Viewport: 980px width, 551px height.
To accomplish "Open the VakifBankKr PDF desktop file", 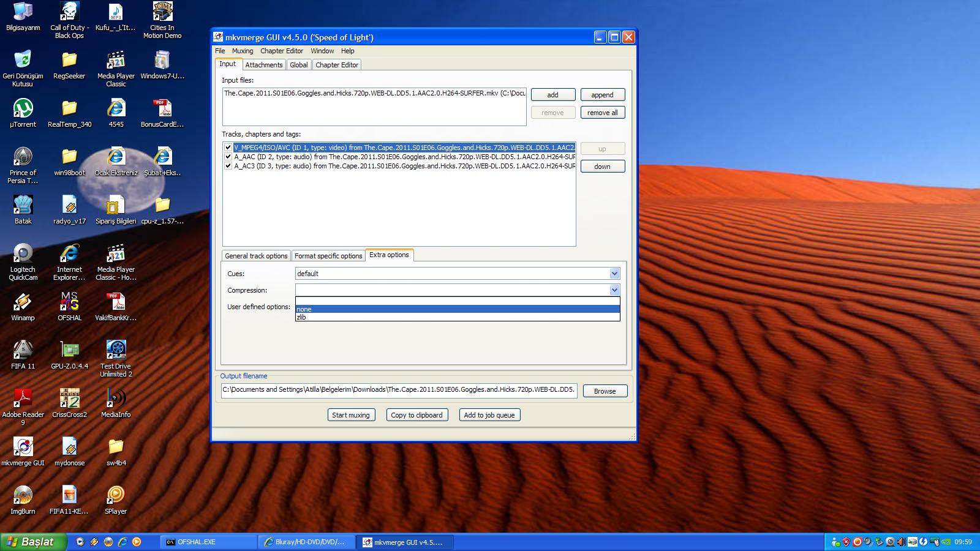I will (116, 307).
